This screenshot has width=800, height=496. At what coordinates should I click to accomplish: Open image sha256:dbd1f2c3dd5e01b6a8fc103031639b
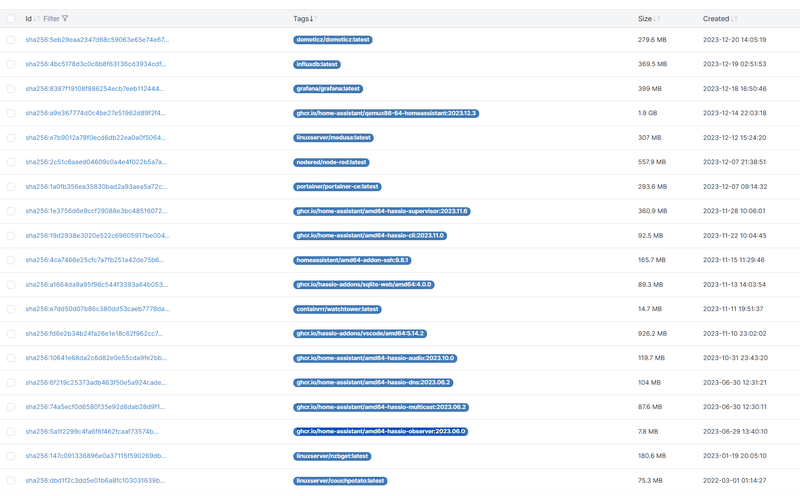pos(95,480)
